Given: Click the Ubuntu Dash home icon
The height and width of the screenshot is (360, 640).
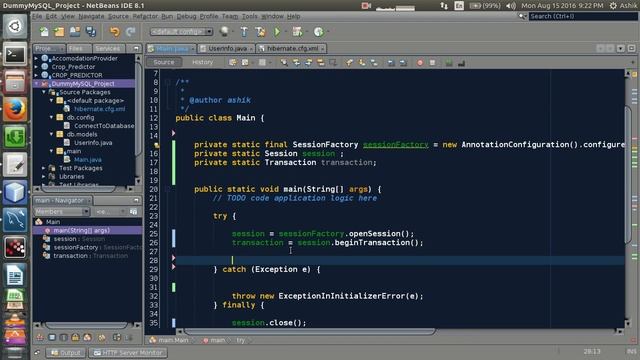Looking at the screenshot, I should 15,27.
